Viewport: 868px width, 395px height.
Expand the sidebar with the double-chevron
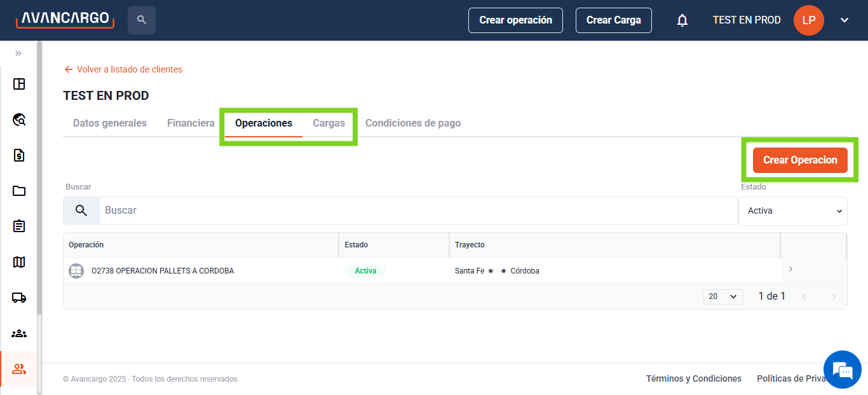[x=18, y=53]
